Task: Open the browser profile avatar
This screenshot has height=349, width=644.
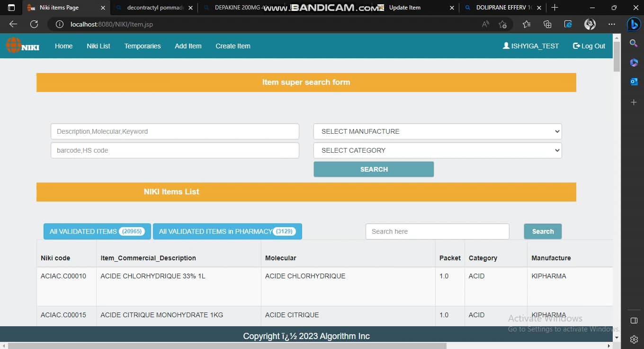Action: (590, 24)
